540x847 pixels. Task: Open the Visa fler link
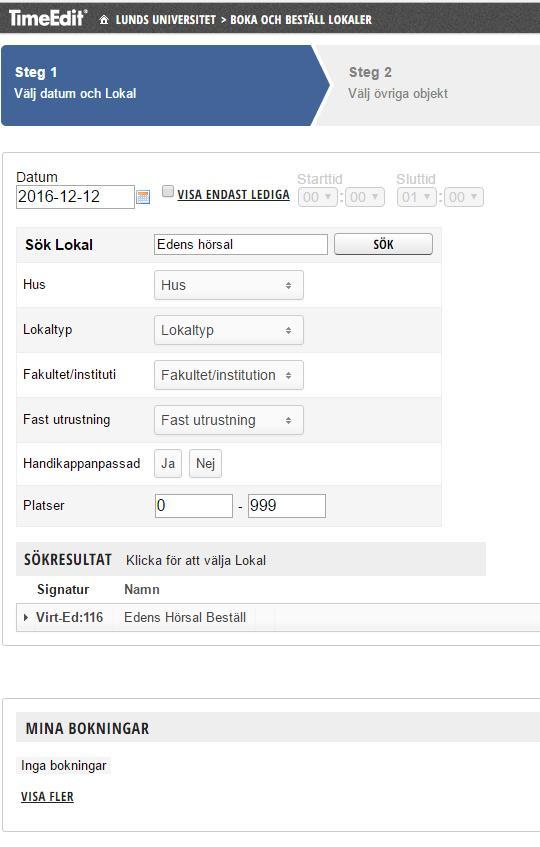(47, 797)
